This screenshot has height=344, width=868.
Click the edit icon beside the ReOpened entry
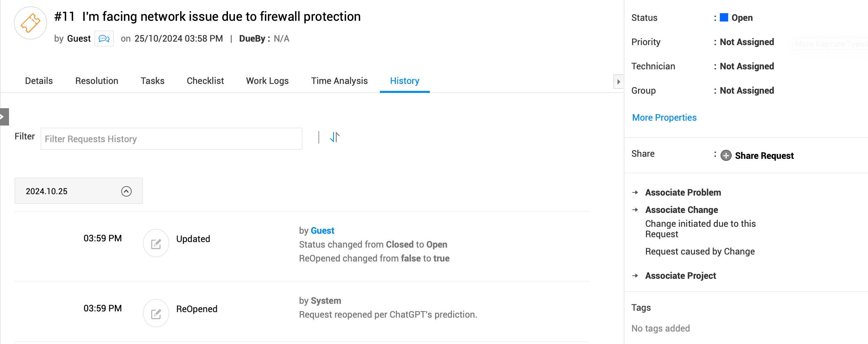click(156, 313)
